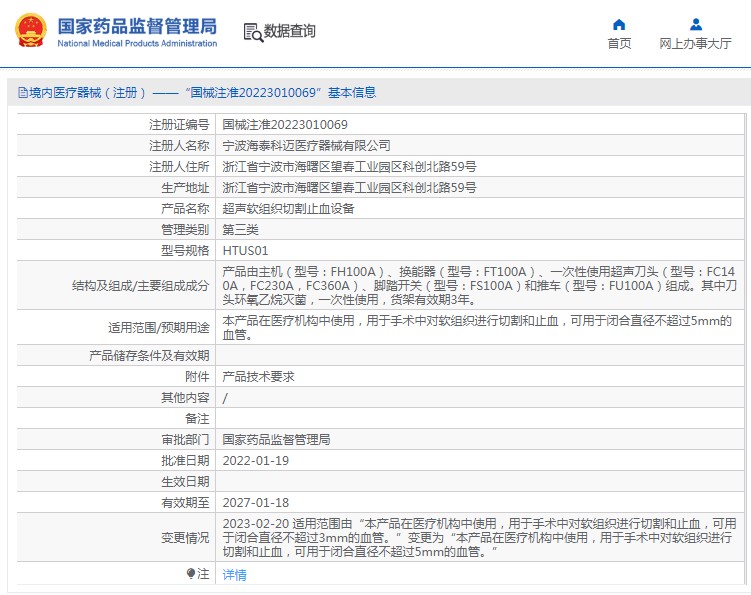Click the 产品储存条件及有效期 row label

click(149, 356)
